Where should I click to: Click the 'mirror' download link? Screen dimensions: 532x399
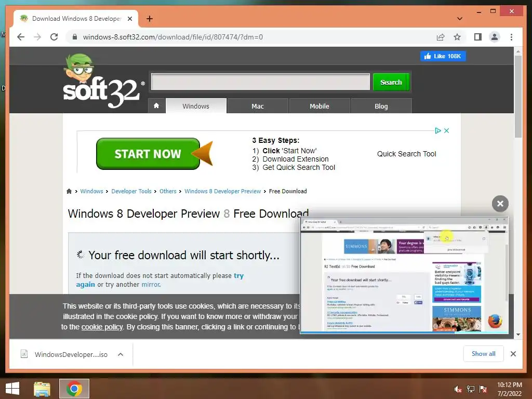click(x=150, y=284)
